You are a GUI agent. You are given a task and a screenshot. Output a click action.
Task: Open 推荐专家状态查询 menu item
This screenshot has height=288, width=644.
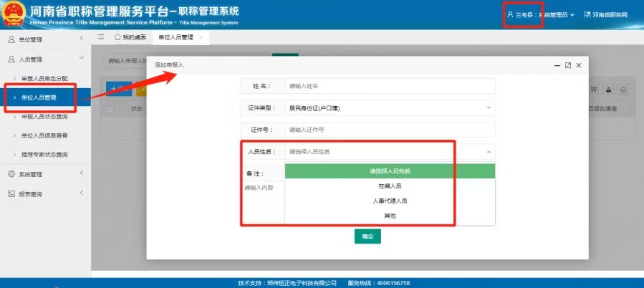click(44, 155)
